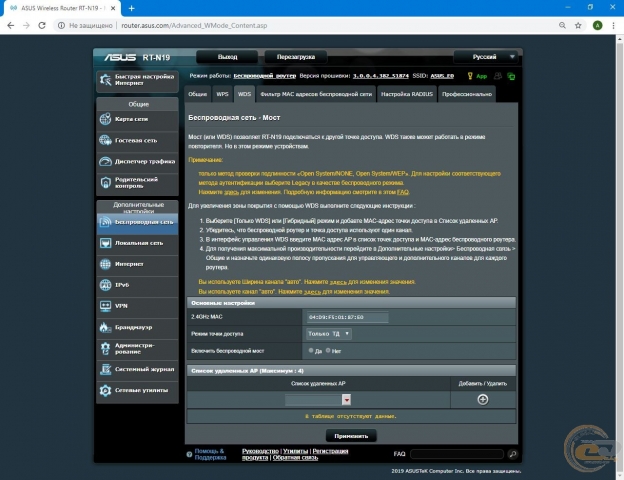The height and width of the screenshot is (480, 624).
Task: Click the 'Применить' apply button
Action: (351, 436)
